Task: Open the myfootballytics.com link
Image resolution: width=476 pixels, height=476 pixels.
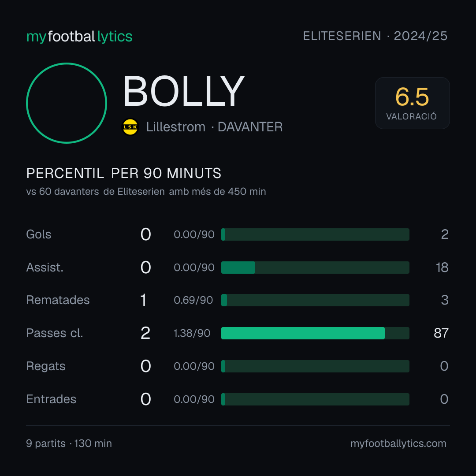Action: coord(398,443)
